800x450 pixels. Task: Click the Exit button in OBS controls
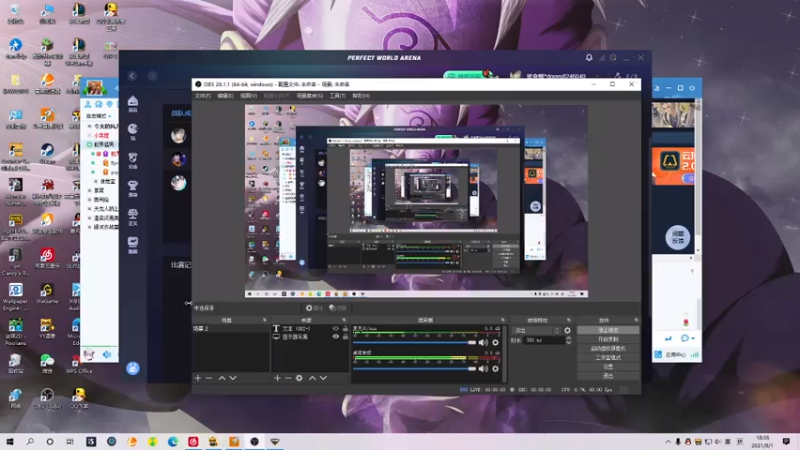point(608,376)
